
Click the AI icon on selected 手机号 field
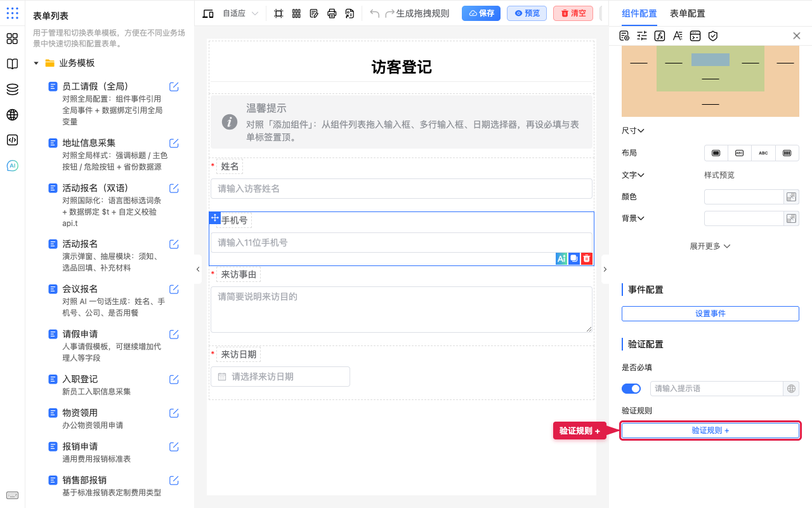561,258
